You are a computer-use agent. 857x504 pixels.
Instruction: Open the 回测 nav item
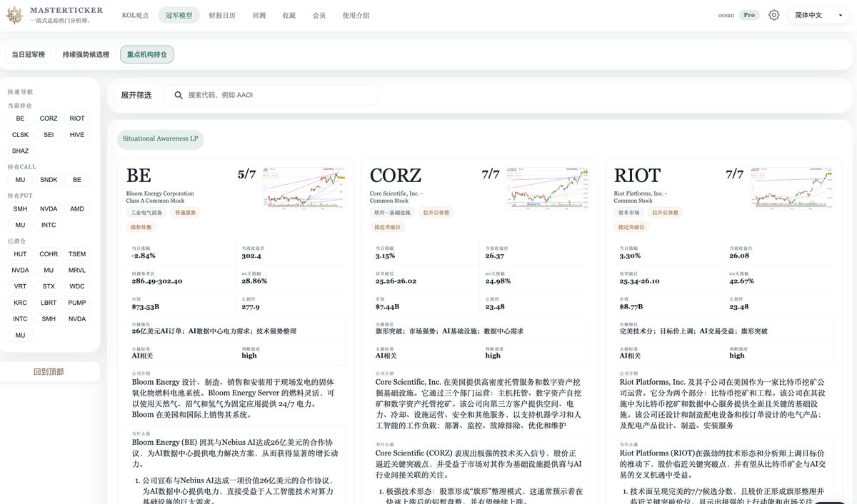259,15
